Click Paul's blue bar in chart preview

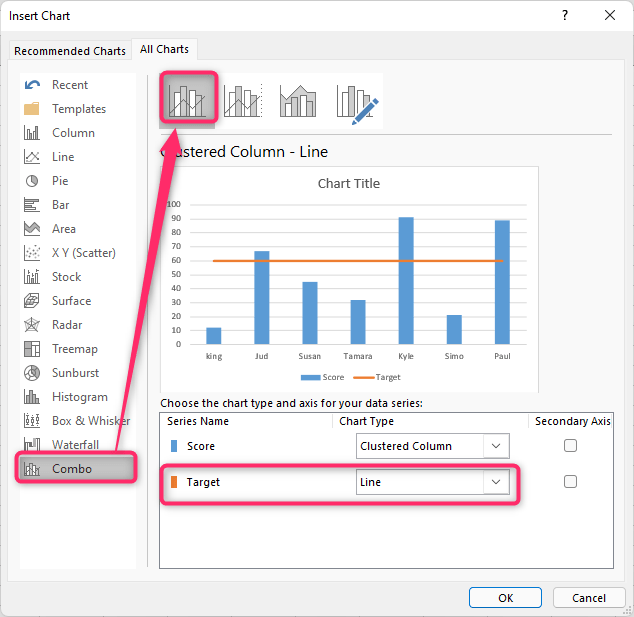point(502,282)
